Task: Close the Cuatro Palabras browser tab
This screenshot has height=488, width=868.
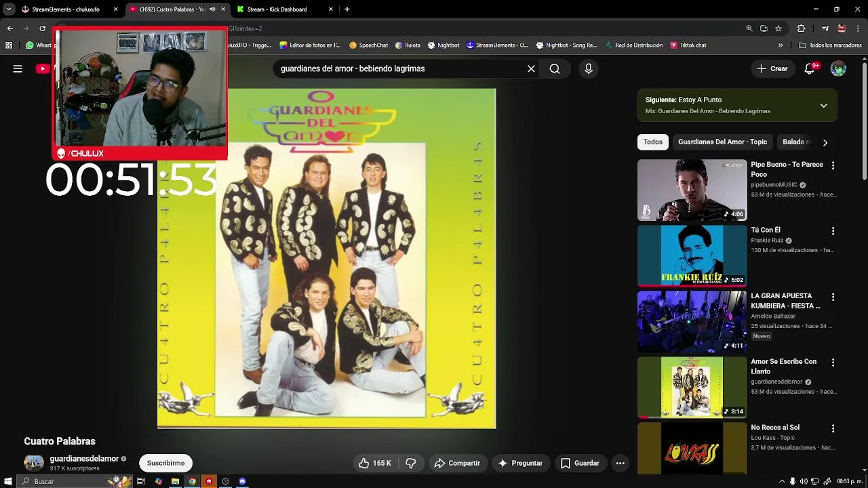Action: coord(223,9)
